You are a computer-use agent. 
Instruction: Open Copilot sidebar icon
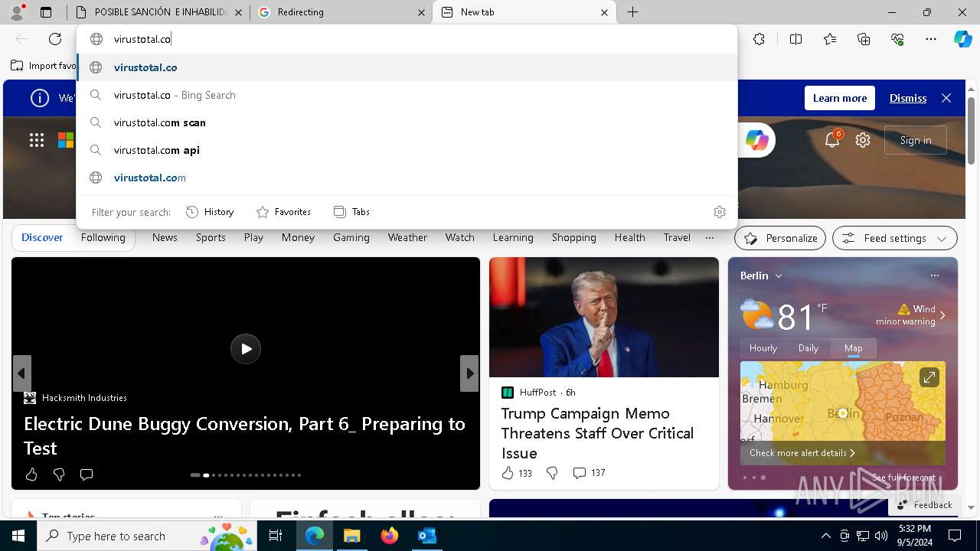[x=962, y=39]
